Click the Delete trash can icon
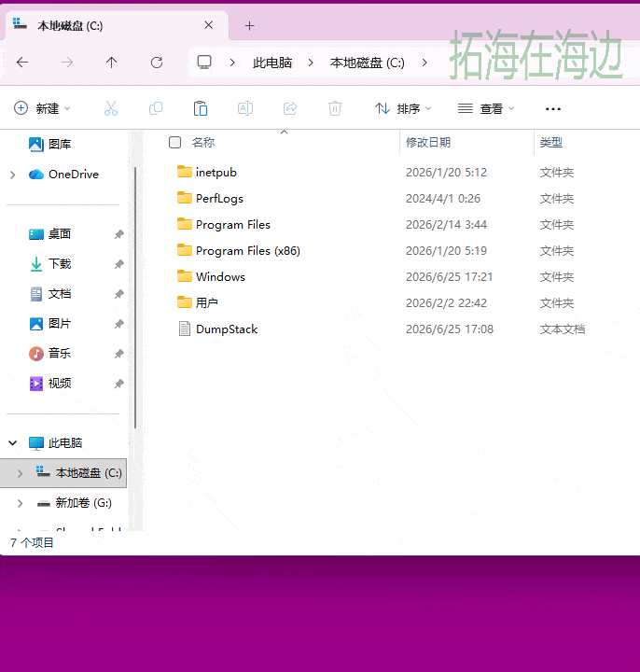The image size is (640, 672). point(335,108)
